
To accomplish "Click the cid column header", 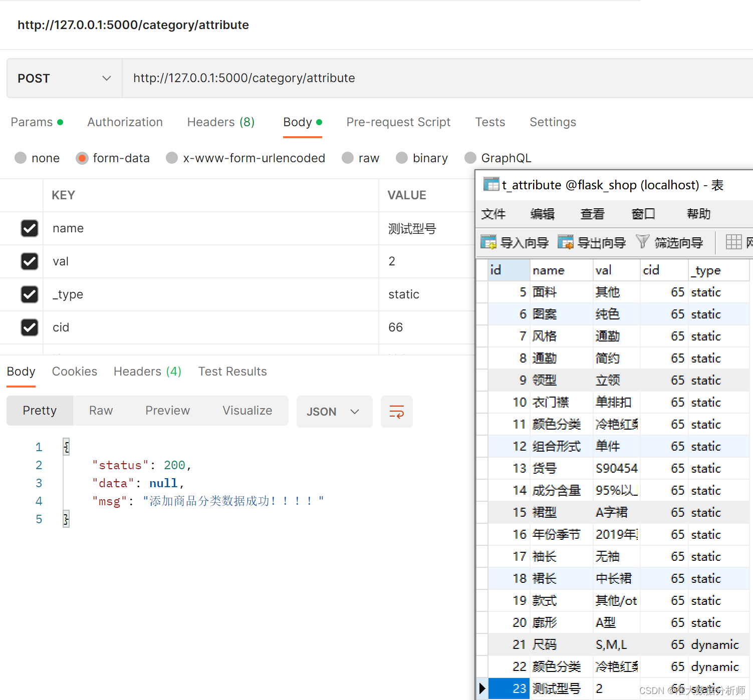I will coord(664,270).
